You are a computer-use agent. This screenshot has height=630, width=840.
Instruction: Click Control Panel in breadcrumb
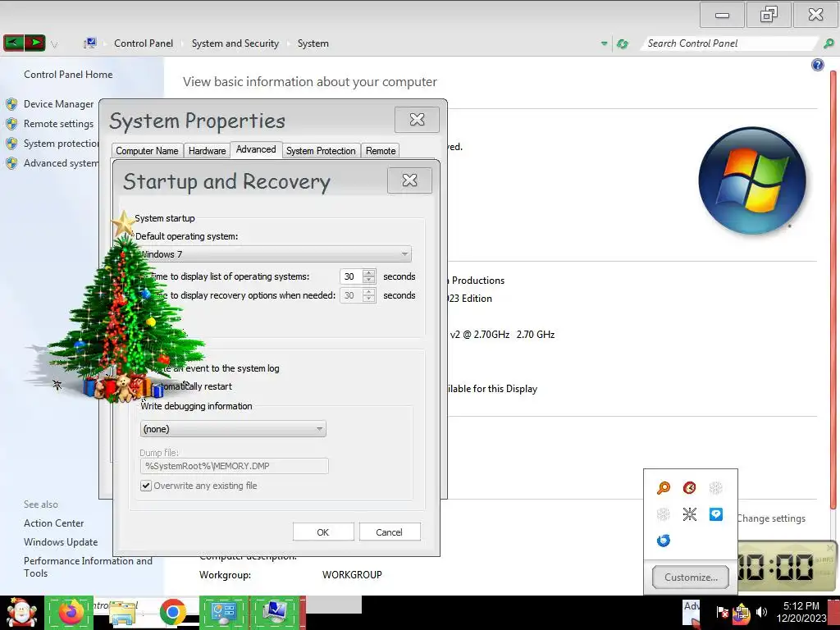(143, 43)
